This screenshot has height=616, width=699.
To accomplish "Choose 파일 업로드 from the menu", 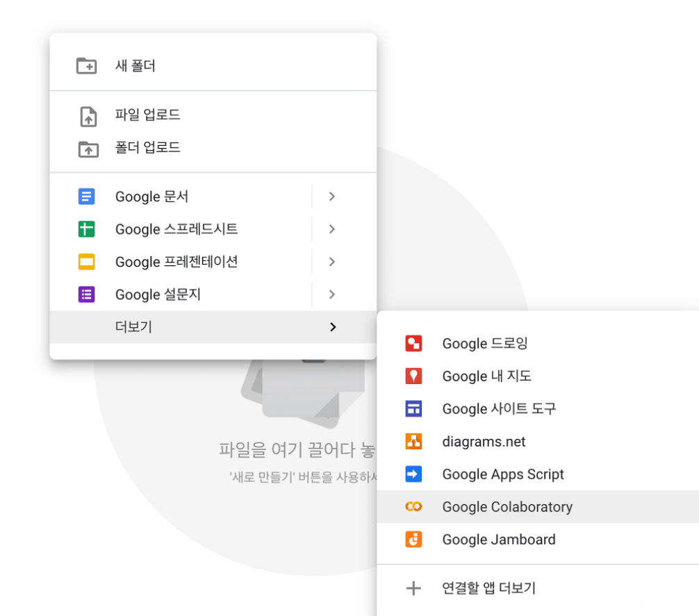I will click(213, 115).
